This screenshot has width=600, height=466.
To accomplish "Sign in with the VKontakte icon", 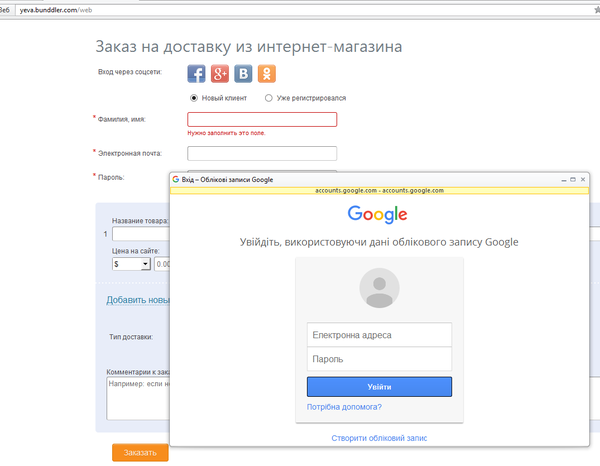I will tap(243, 73).
